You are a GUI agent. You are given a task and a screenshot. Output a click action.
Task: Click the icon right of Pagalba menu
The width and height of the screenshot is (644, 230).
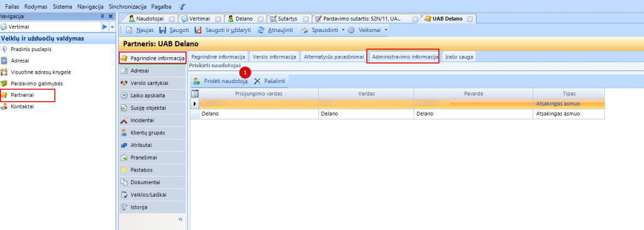182,6
